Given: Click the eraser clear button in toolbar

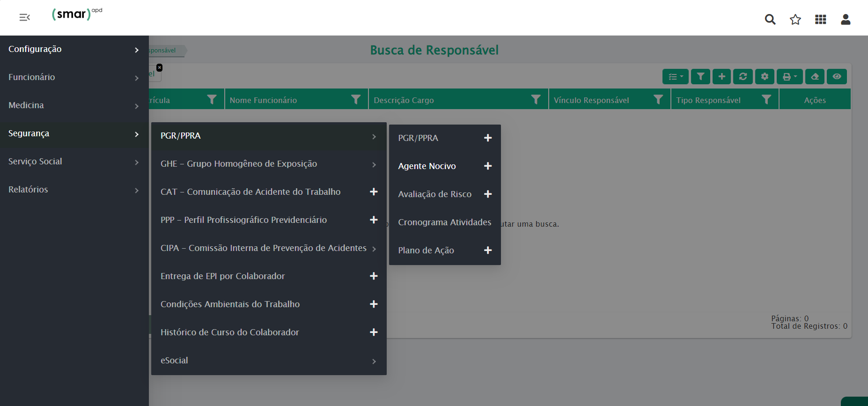Looking at the screenshot, I should coord(815,76).
